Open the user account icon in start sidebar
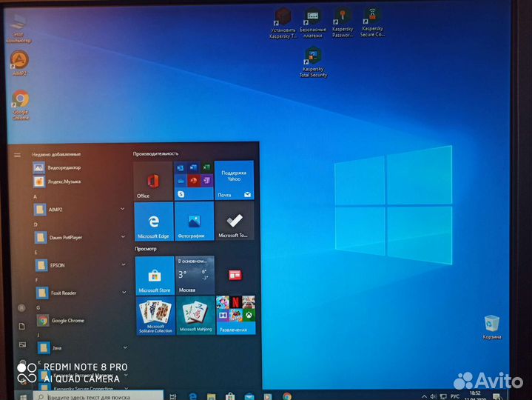This screenshot has width=532, height=400. (x=21, y=308)
